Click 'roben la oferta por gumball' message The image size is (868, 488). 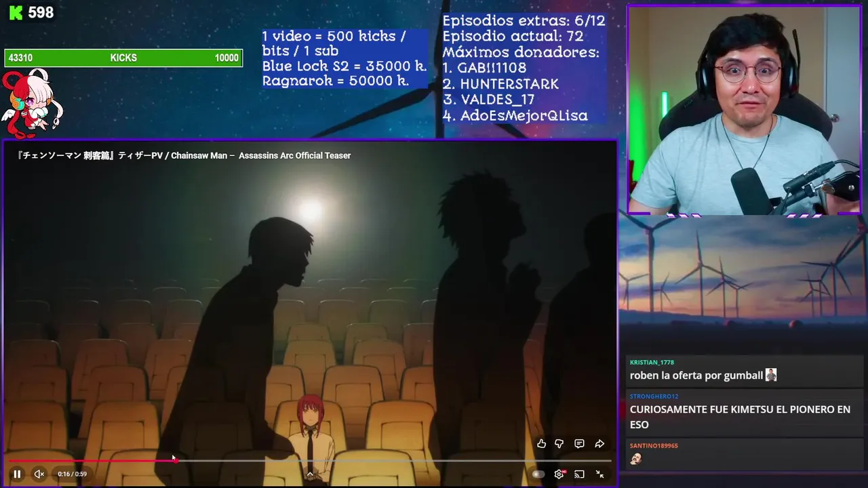696,375
